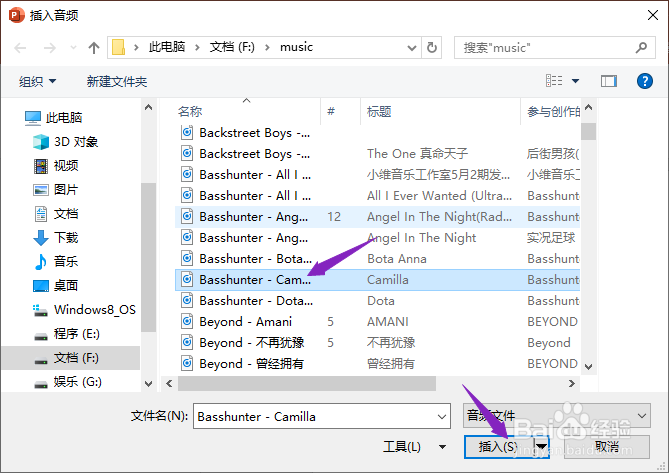Select drive 娱乐 (G:)
This screenshot has height=473, width=669.
point(68,381)
